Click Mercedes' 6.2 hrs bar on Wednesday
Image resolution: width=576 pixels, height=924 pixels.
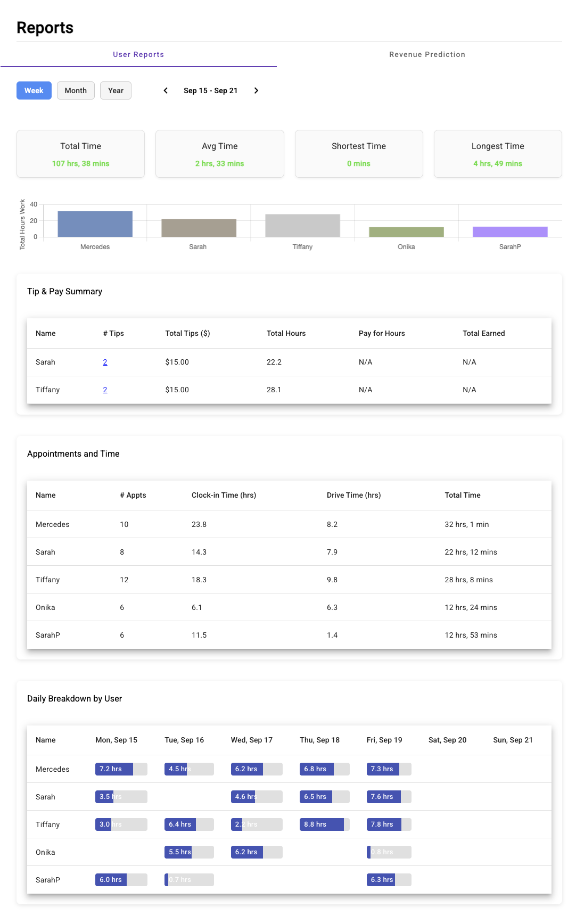pos(257,769)
